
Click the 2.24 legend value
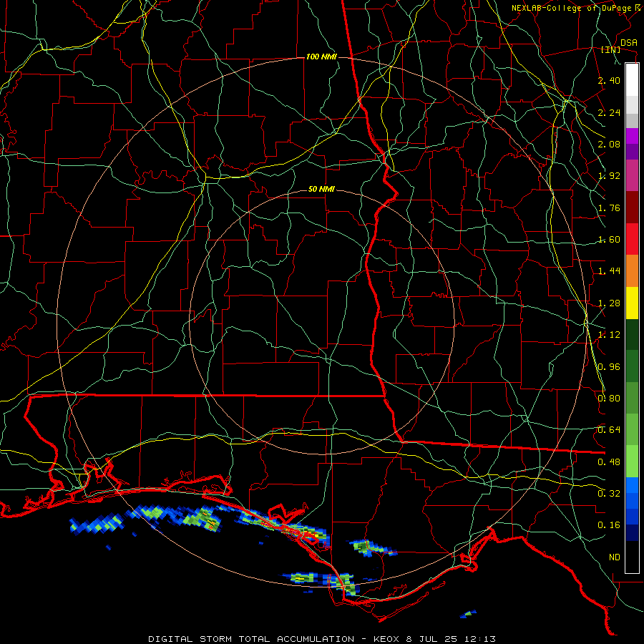click(x=609, y=112)
